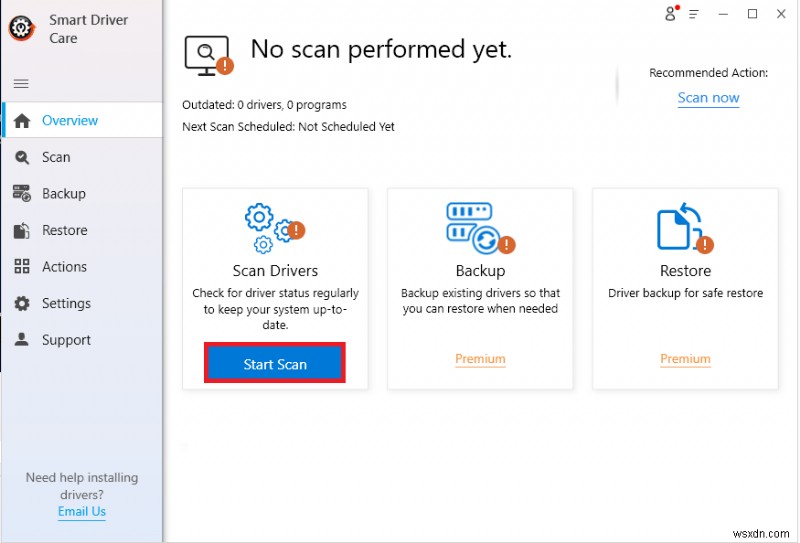This screenshot has width=800, height=543.
Task: Open the user account icon in title bar
Action: (671, 14)
